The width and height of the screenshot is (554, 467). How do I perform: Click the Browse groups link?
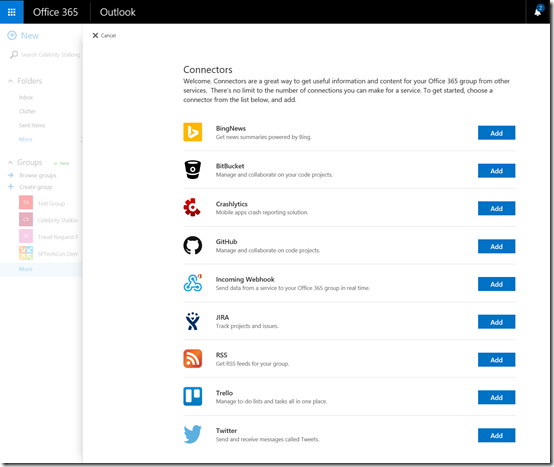tap(38, 175)
